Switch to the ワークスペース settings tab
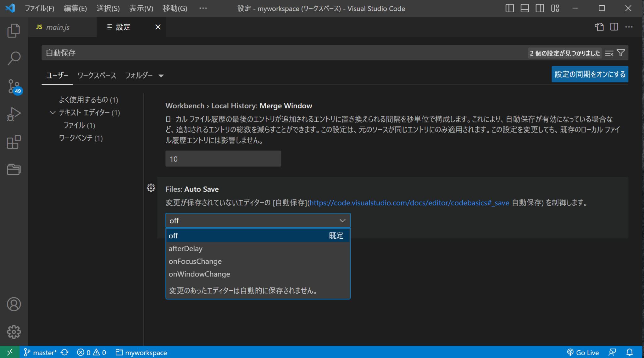Viewport: 644px width, 358px height. pyautogui.click(x=97, y=76)
